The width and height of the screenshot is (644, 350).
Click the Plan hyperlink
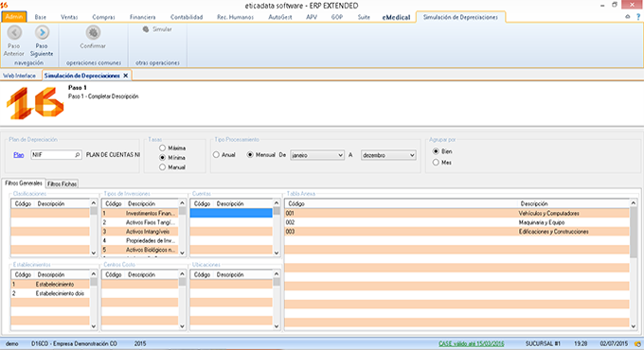pos(19,155)
